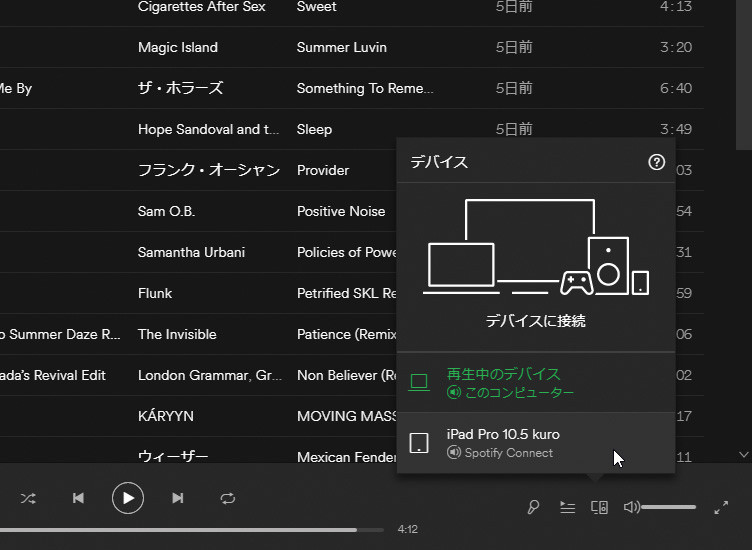Select track title ending Summer Daze R...

tap(60, 334)
